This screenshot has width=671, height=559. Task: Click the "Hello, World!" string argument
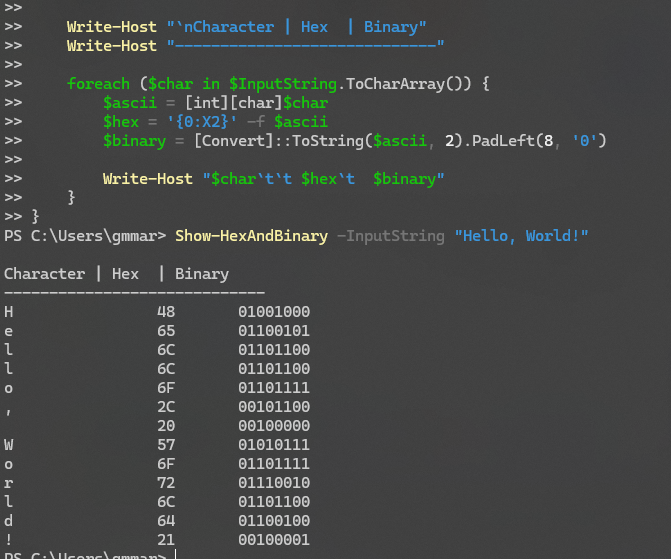coord(521,235)
